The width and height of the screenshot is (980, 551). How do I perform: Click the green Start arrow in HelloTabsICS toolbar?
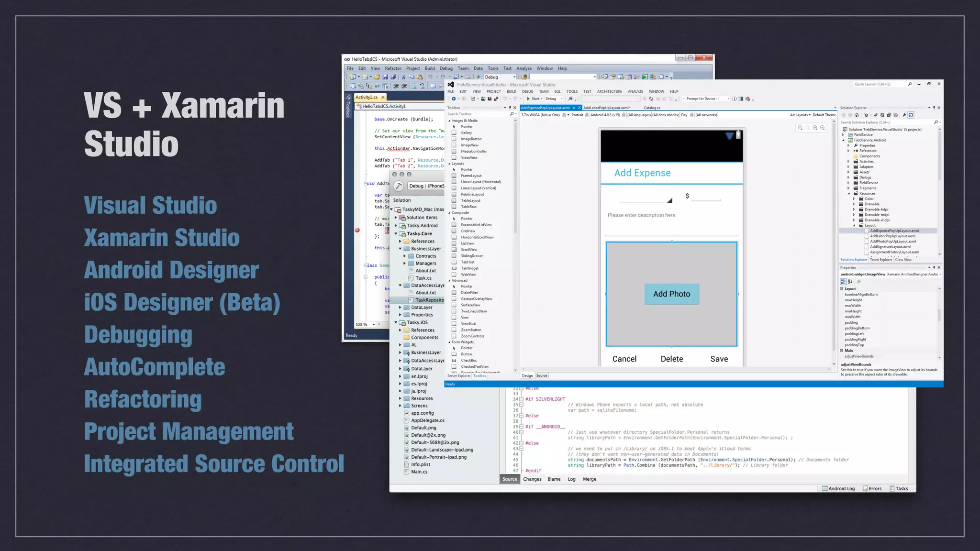[479, 77]
